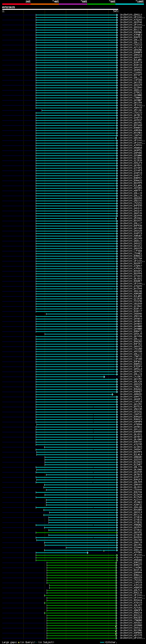
Task: Open UniRef100_C0P399 entry
Action: coord(131,80)
